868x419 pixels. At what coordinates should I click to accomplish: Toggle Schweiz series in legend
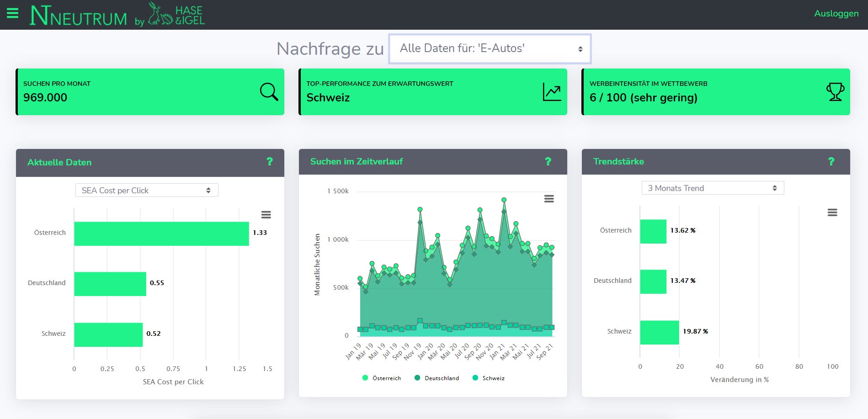[489, 378]
